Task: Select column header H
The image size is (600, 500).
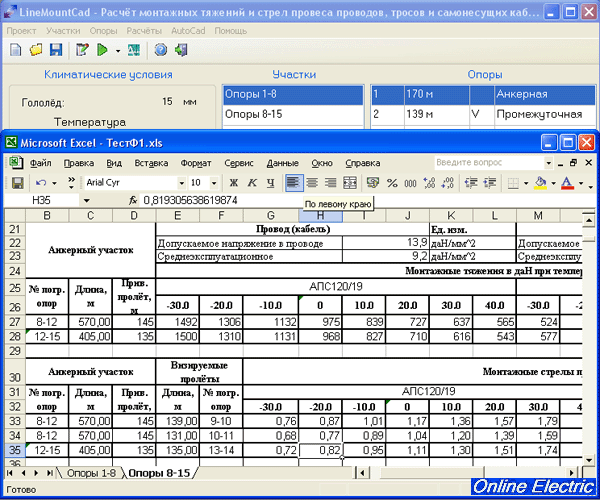Action: (x=321, y=216)
